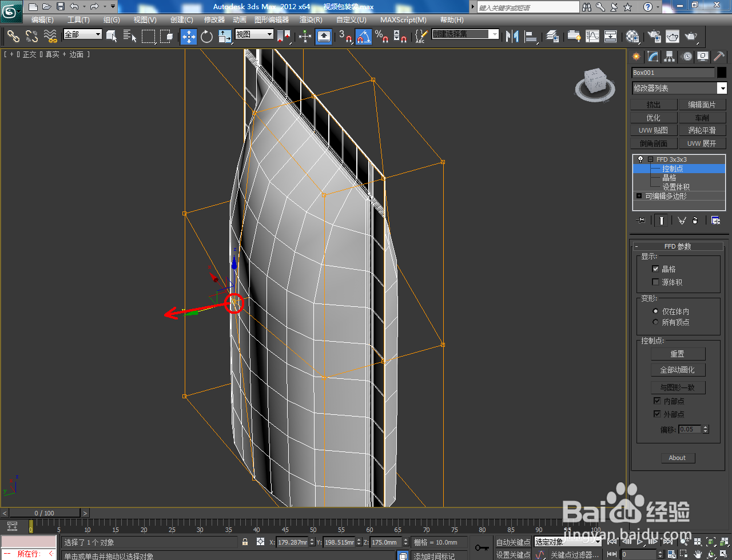Choose the Rectangular Selection Region tool
Screen dimensions: 732x560
[x=149, y=37]
